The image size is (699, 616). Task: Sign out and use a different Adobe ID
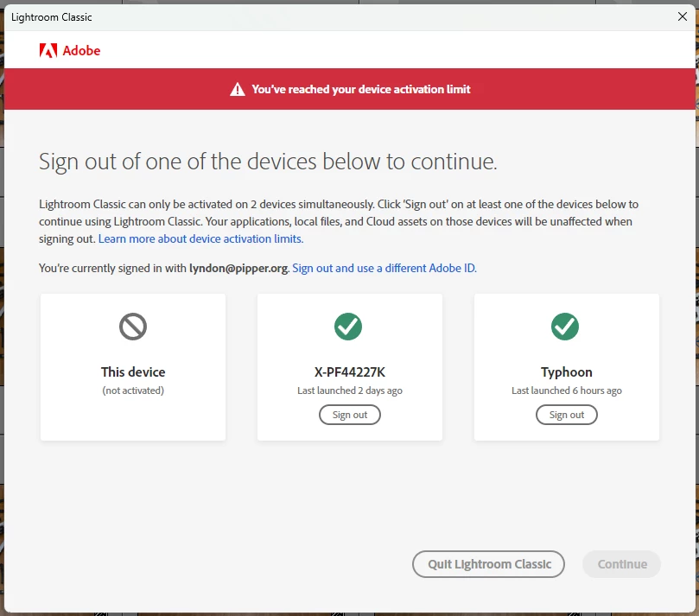pos(384,269)
